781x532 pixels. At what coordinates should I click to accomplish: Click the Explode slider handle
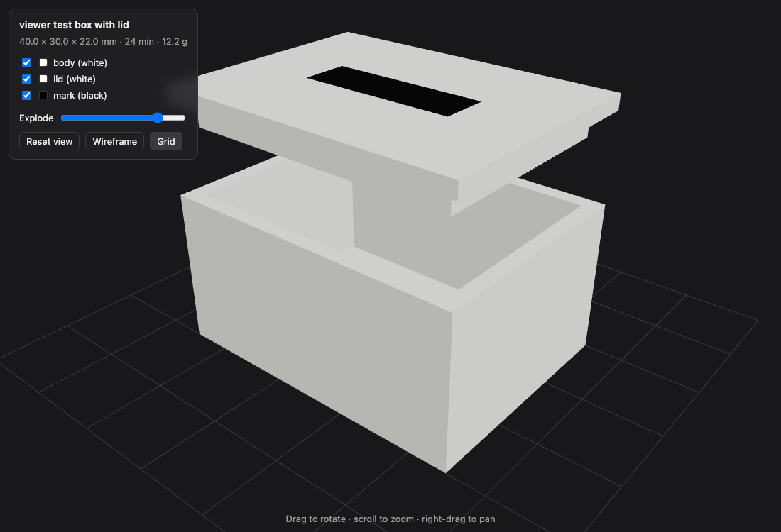[x=158, y=118]
